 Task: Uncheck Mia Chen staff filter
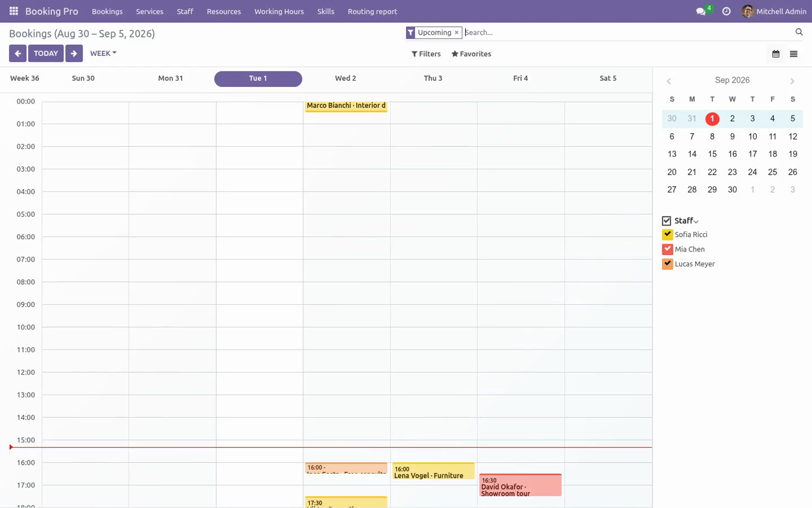(667, 249)
